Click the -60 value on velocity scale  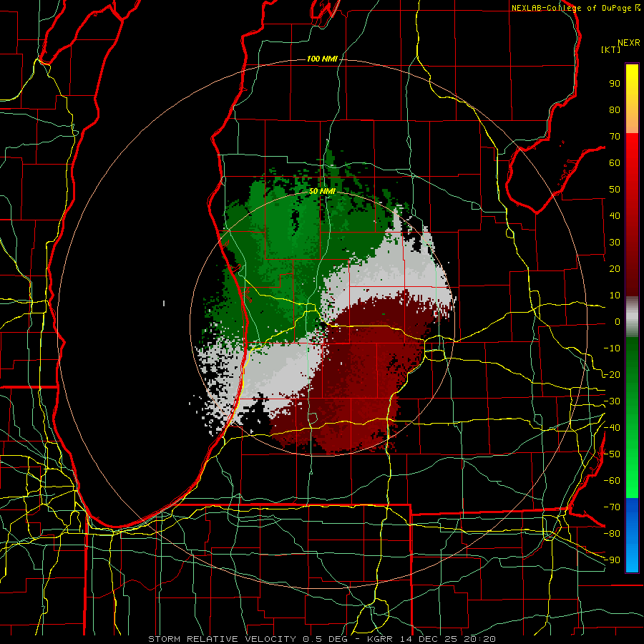pyautogui.click(x=612, y=481)
